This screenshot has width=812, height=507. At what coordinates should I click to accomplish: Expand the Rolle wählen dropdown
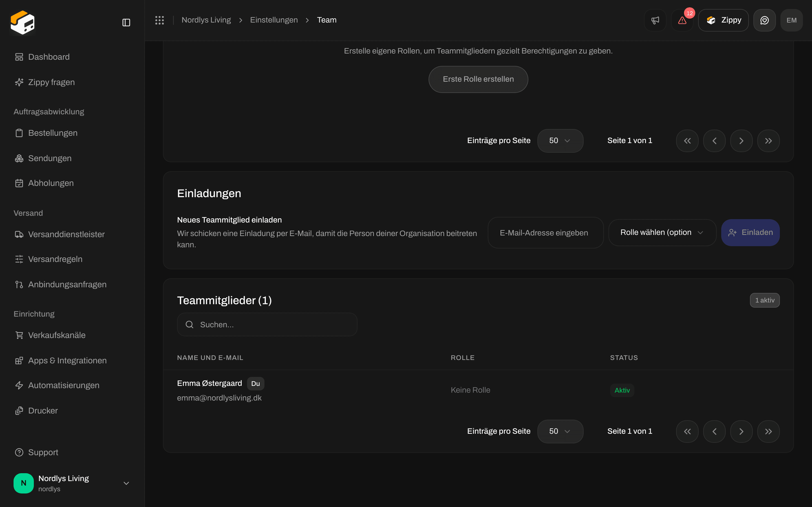[662, 232]
